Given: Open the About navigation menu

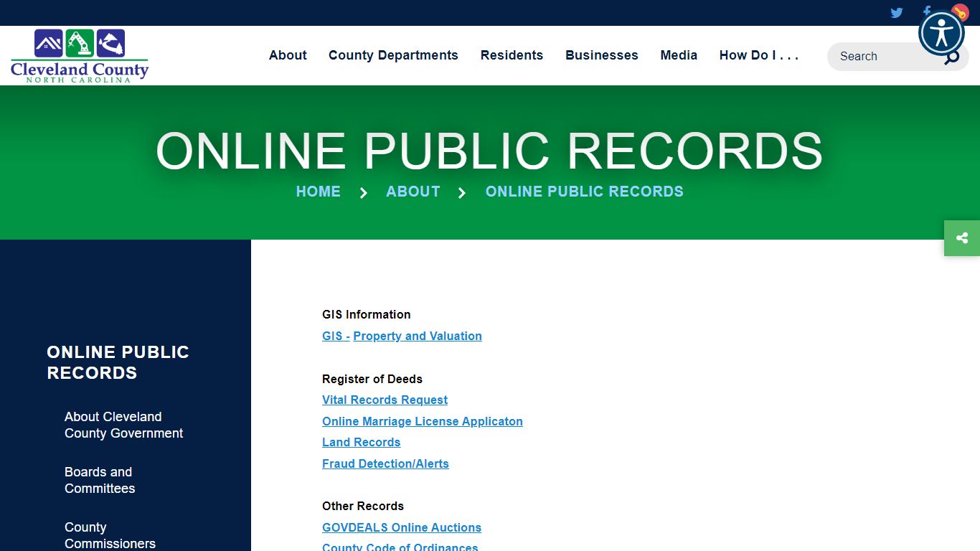Looking at the screenshot, I should [288, 55].
